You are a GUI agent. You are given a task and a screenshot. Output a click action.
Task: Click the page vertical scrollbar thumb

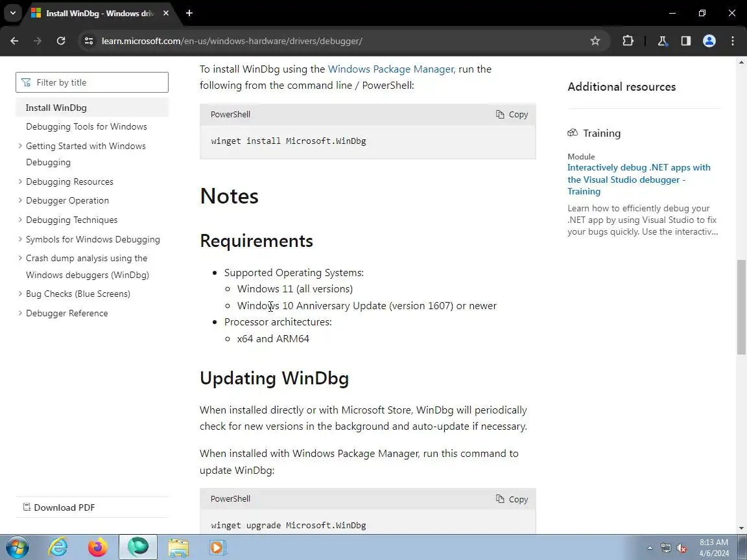click(741, 307)
